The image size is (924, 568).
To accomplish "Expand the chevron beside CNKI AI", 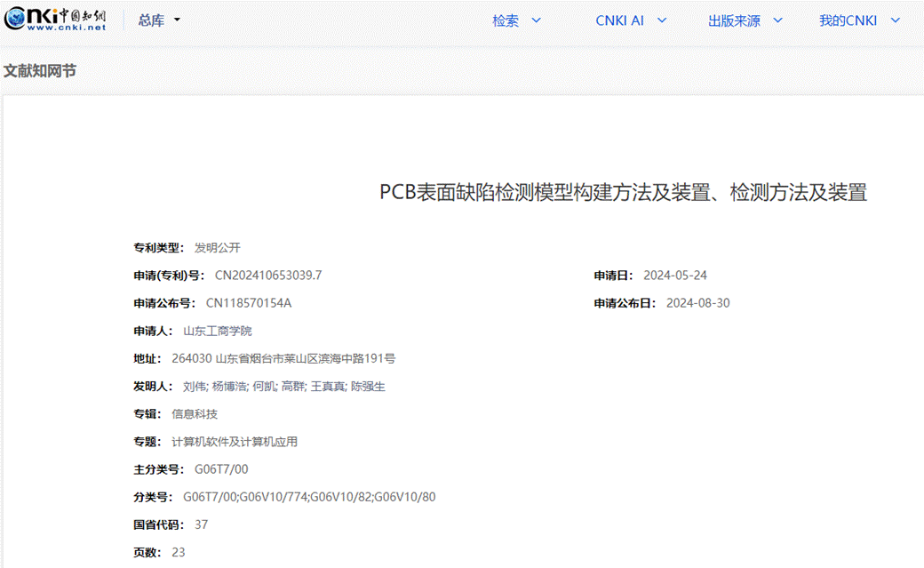I will (x=661, y=20).
